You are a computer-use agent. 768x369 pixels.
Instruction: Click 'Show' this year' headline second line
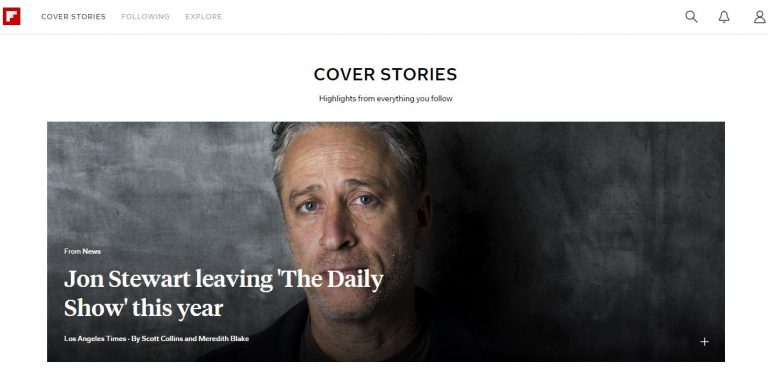[x=144, y=308]
